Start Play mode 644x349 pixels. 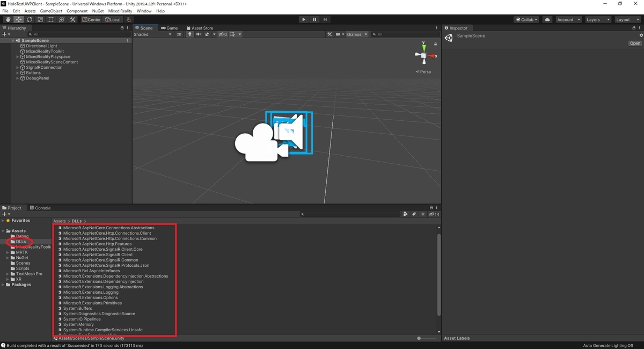[304, 19]
